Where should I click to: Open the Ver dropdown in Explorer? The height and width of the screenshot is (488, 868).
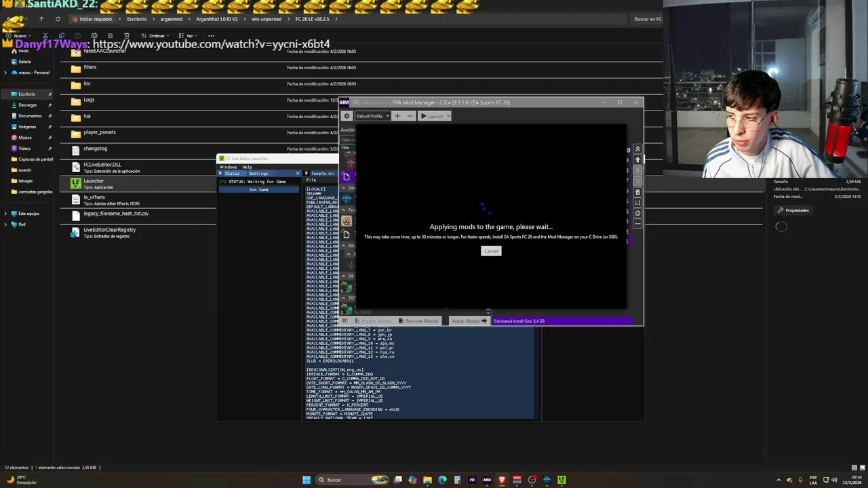189,36
